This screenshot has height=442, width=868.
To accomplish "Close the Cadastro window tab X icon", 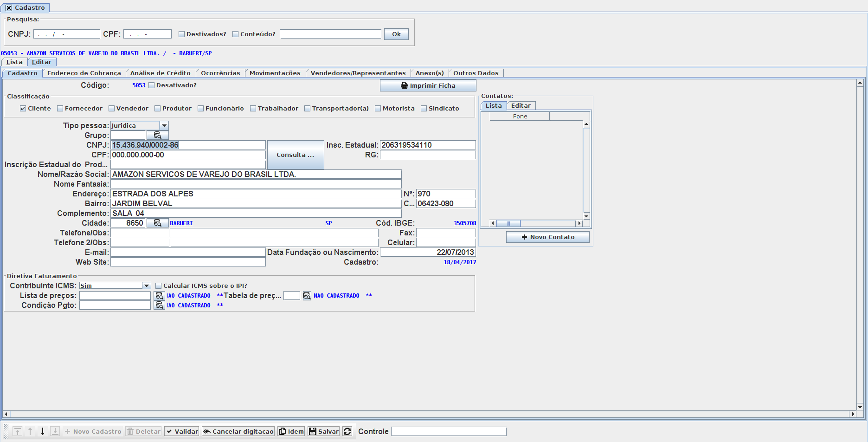I will pos(9,8).
